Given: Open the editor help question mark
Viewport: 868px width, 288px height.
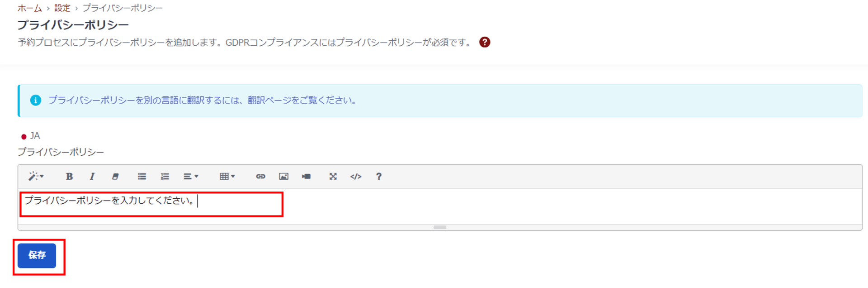Looking at the screenshot, I should tap(379, 177).
